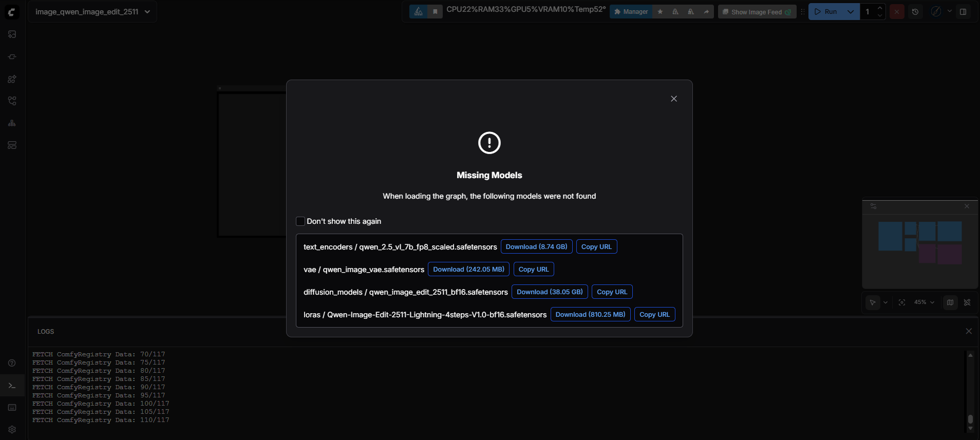Screen dimensions: 980x440
Task: Check Don't show this again
Action: coord(300,221)
